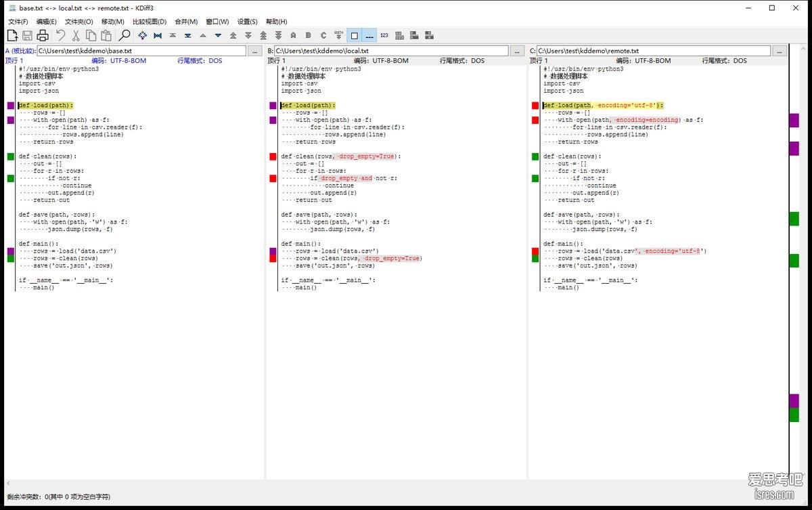Go to the previous delta
This screenshot has width=812, height=510.
pyautogui.click(x=202, y=35)
